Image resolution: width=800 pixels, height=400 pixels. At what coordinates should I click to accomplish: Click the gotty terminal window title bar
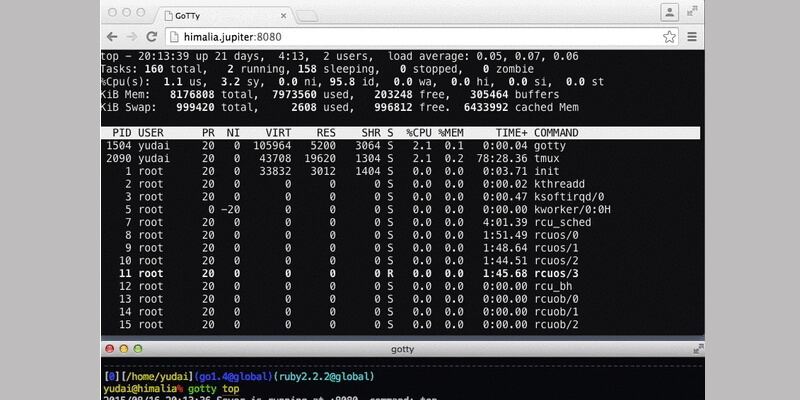(x=400, y=347)
